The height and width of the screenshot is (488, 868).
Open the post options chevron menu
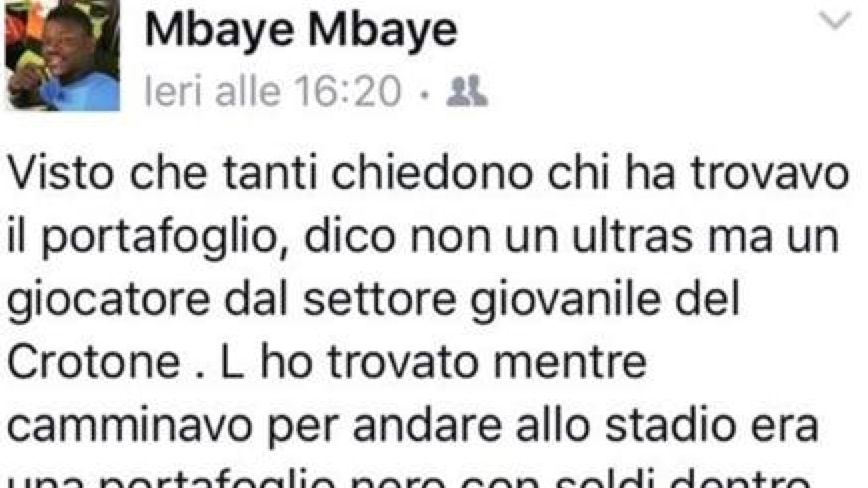tap(835, 20)
